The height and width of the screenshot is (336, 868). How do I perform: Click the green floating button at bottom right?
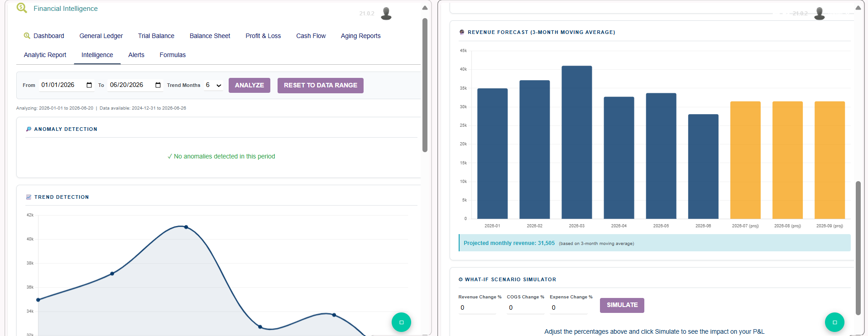click(x=834, y=322)
